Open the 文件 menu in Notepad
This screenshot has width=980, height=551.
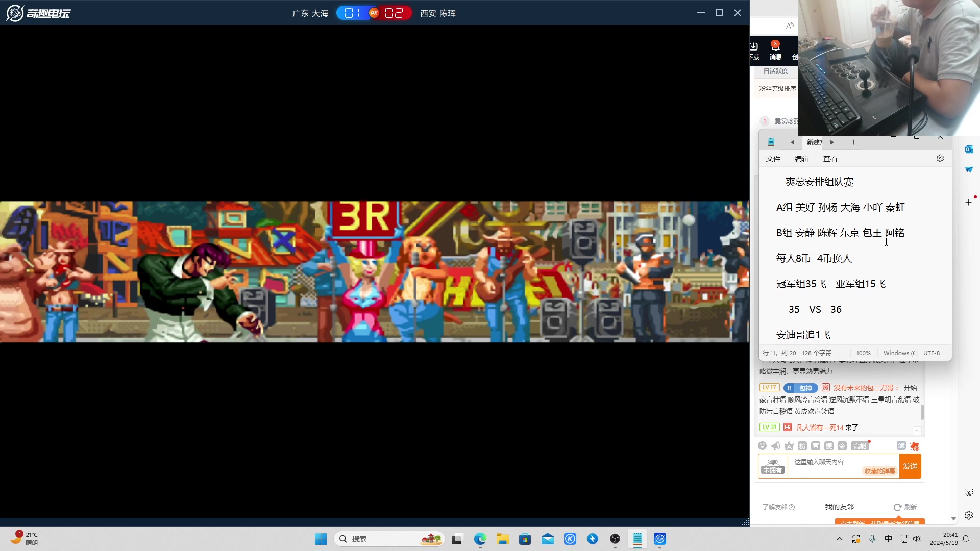(x=773, y=159)
